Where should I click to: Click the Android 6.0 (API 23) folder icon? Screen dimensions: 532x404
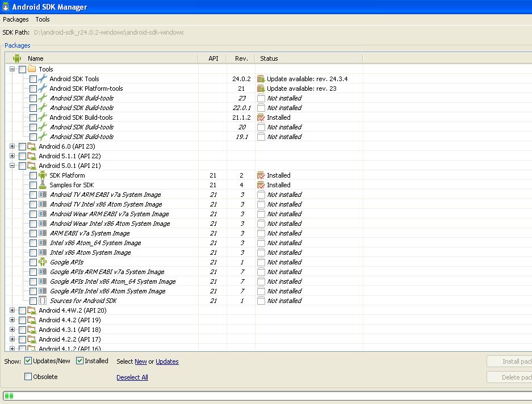tap(32, 146)
